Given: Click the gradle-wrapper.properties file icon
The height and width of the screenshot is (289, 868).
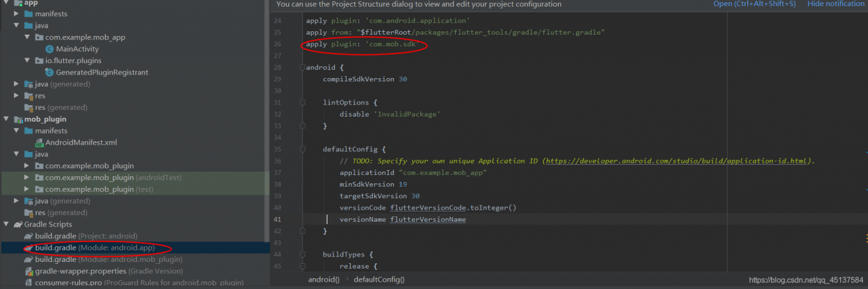Looking at the screenshot, I should click(28, 271).
